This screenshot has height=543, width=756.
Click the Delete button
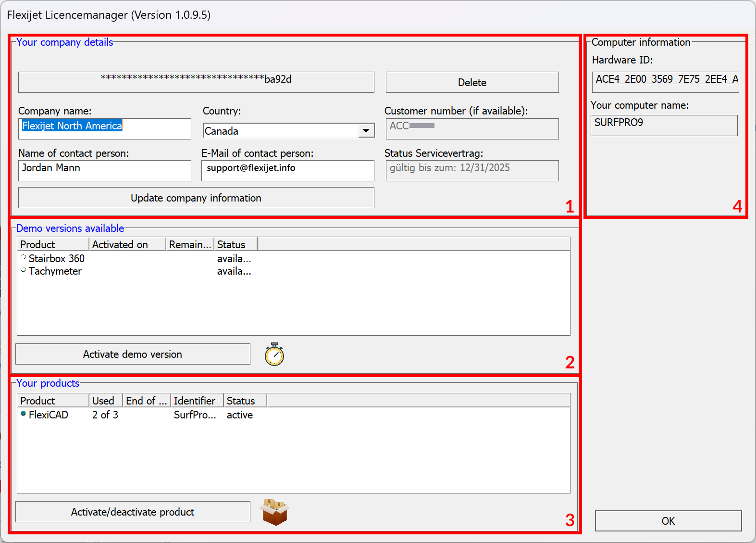tap(472, 82)
